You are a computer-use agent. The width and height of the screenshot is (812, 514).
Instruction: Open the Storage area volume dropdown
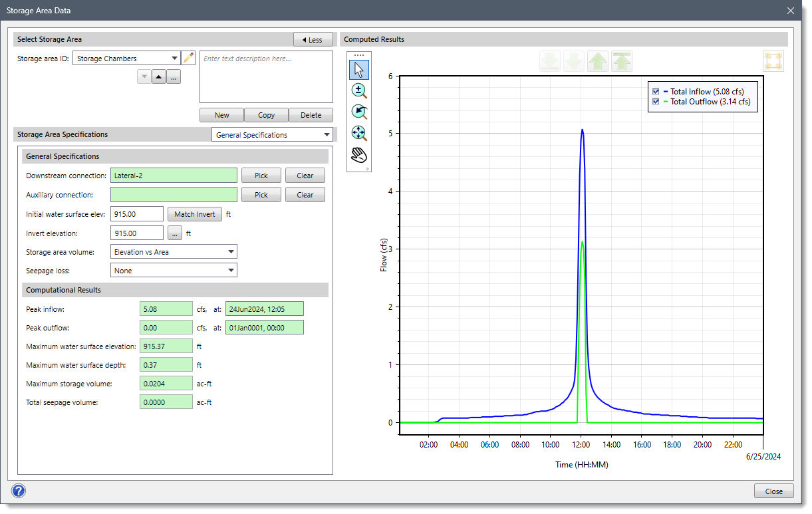pyautogui.click(x=231, y=252)
